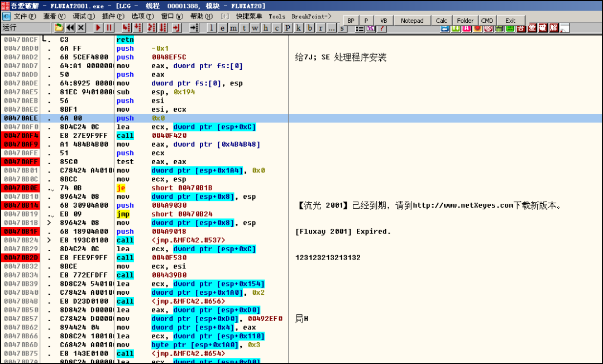This screenshot has height=364, width=603.
Task: Run the program with the red play icon
Action: 98,28
